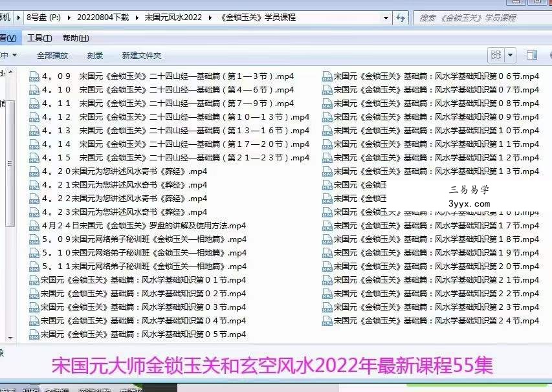Click MP4 icon of 5。10 相地篇 file
Image resolution: width=552 pixels, height=392 pixels.
[34, 253]
